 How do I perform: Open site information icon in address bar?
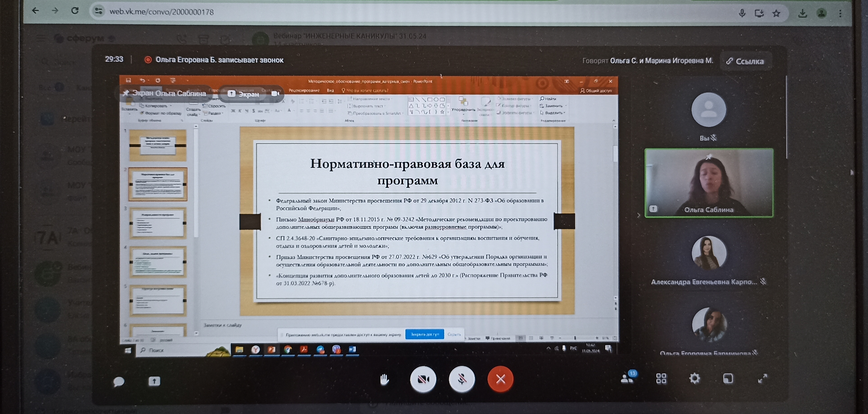[x=99, y=11]
